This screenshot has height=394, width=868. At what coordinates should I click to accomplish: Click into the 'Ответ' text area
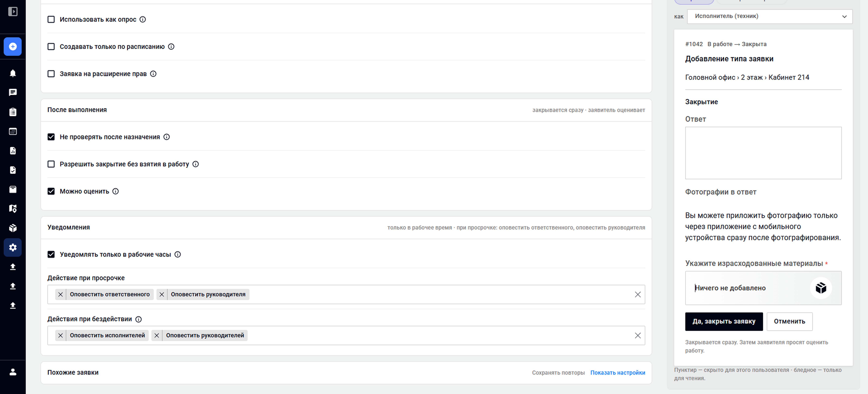tap(763, 153)
